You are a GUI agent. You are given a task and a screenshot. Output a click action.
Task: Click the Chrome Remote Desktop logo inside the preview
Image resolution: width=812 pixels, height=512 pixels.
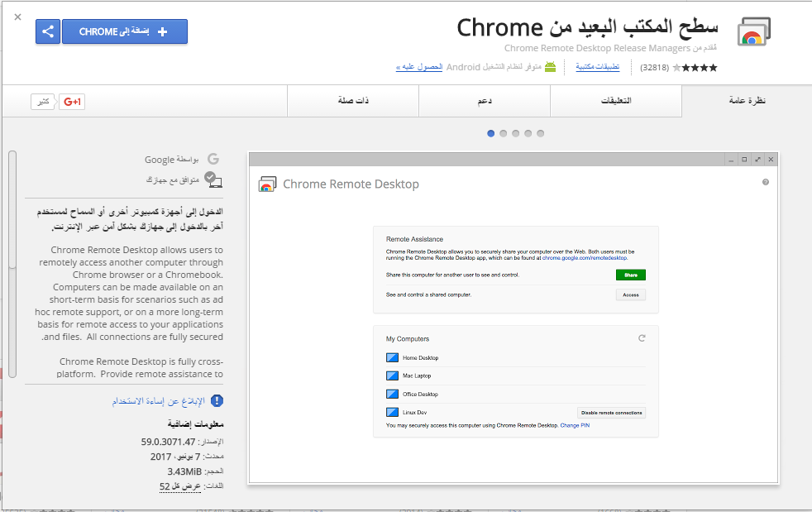pos(267,184)
